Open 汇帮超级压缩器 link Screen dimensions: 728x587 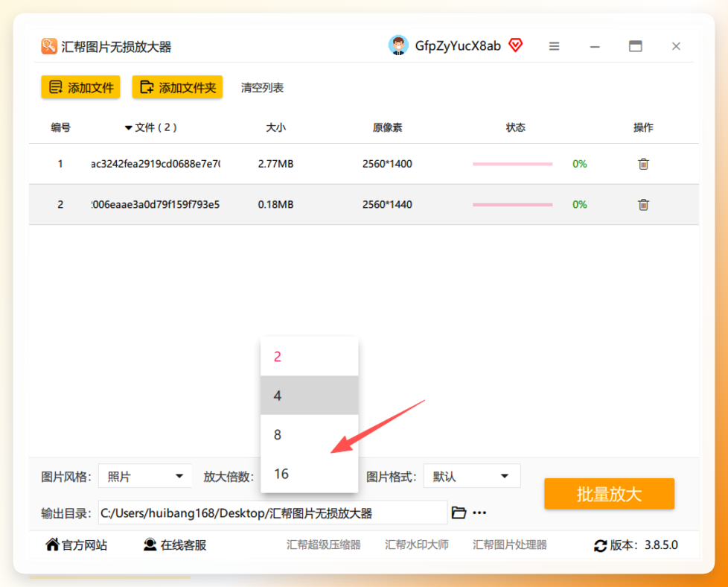pos(323,545)
